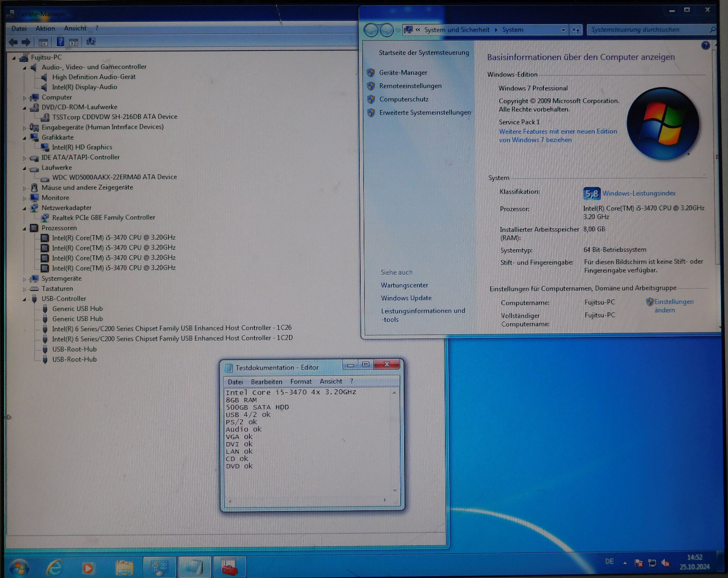Screen dimensions: 728x578
Task: Open the Datei menu in Testdokumentation Editor
Action: coord(235,382)
